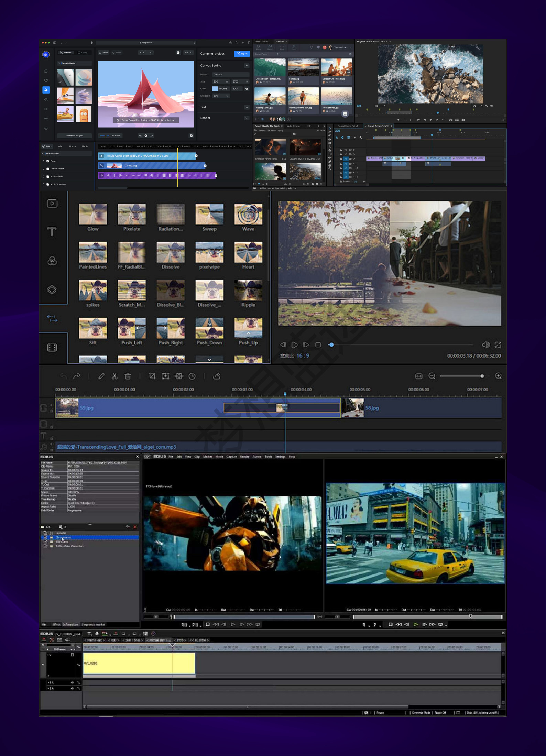Click the 98C6F8 light blue color swatch

pyautogui.click(x=215, y=89)
